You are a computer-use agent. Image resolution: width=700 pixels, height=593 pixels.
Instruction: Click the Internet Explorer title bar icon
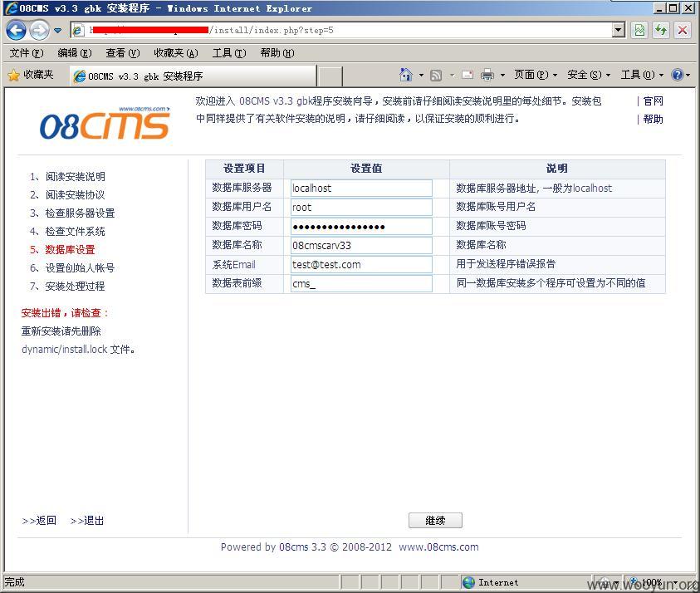(11, 8)
